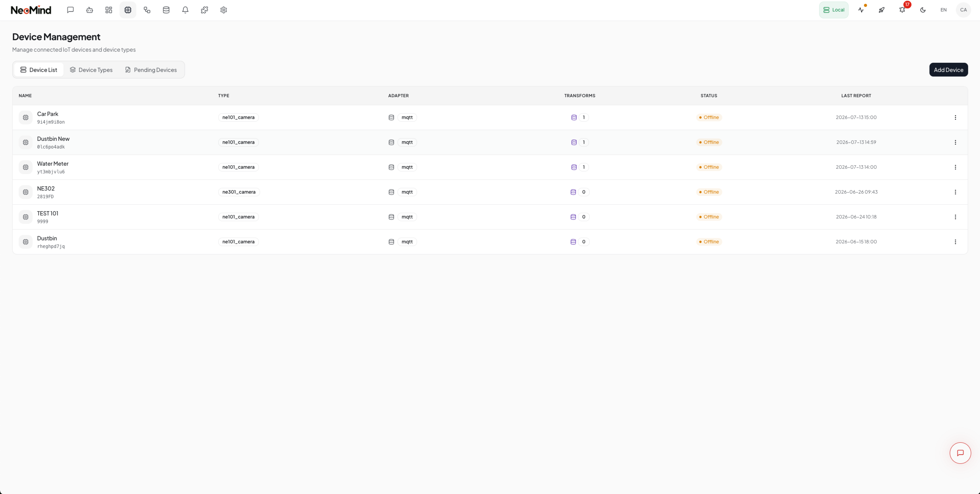The image size is (980, 494).
Task: Click the Water Meter device chip icon
Action: coord(26,167)
